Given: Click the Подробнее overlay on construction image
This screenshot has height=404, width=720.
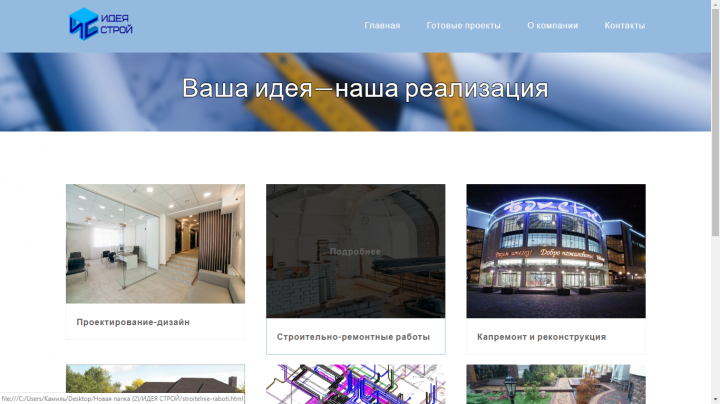Looking at the screenshot, I should pos(355,252).
